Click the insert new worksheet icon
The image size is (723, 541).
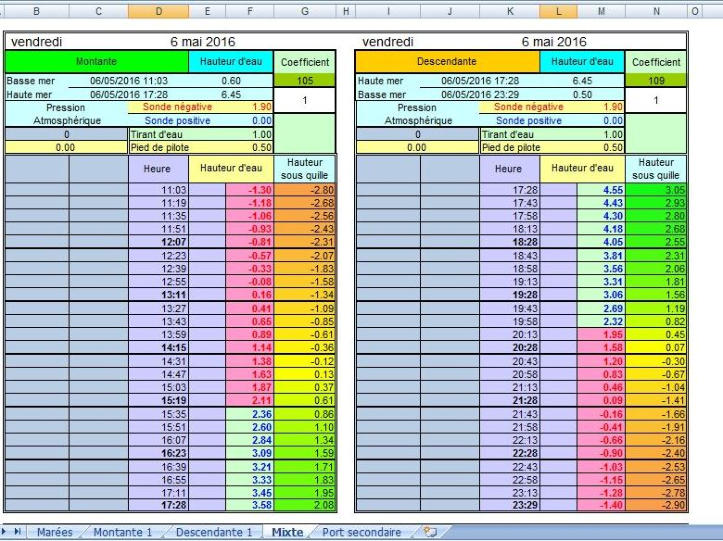[x=430, y=532]
